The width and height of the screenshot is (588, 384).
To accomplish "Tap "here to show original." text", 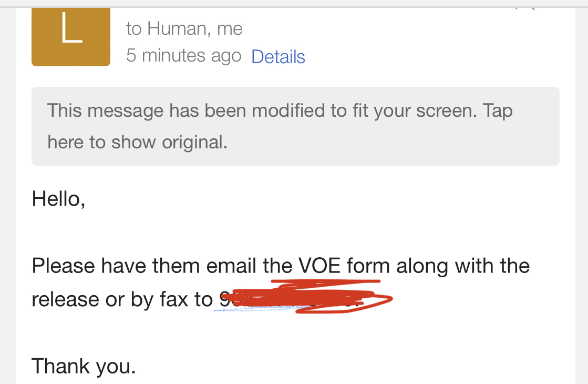I will pyautogui.click(x=137, y=142).
